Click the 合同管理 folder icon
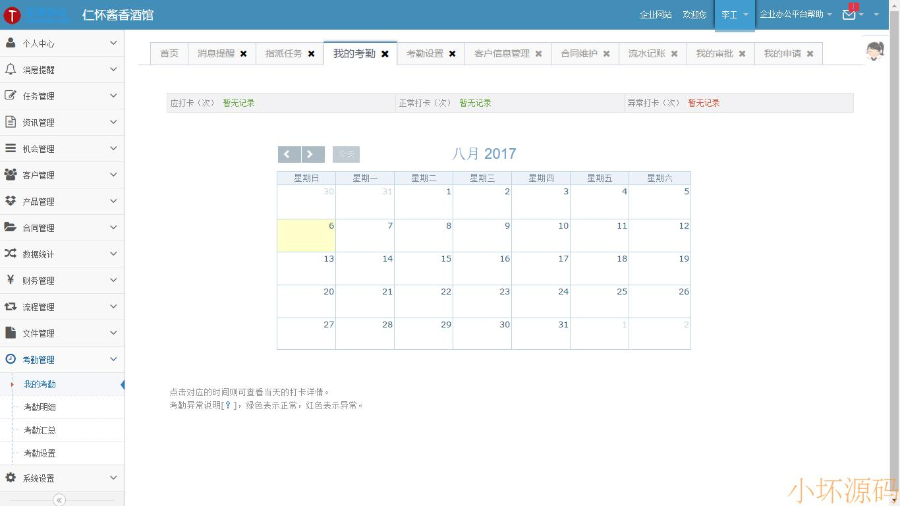 coord(10,227)
